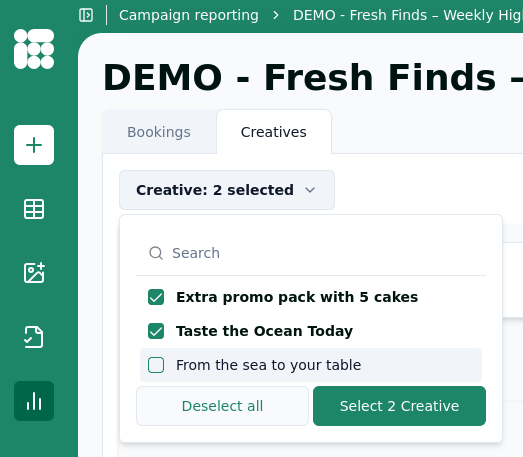
Task: Click the chevron arrow on Creative dropdown
Action: [x=310, y=190]
